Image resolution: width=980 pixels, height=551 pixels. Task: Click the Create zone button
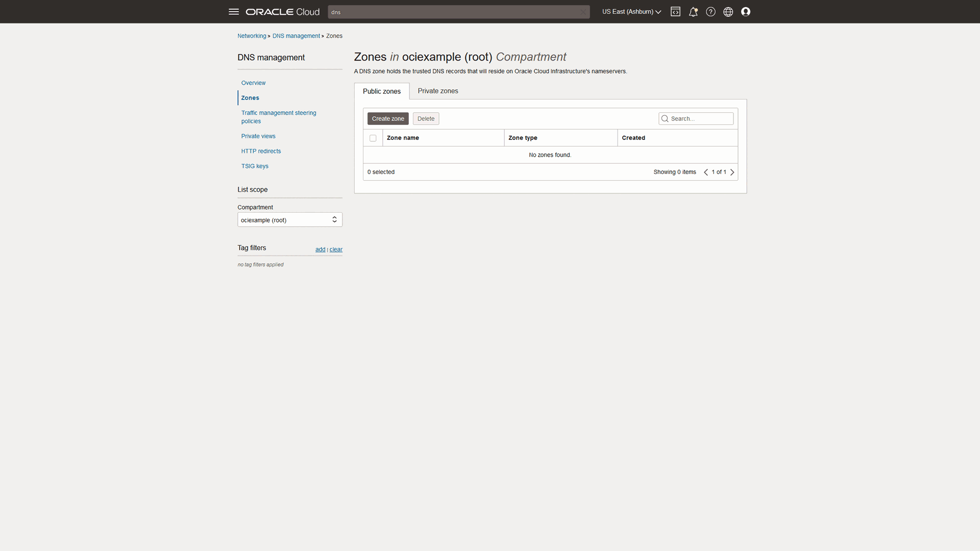[388, 118]
